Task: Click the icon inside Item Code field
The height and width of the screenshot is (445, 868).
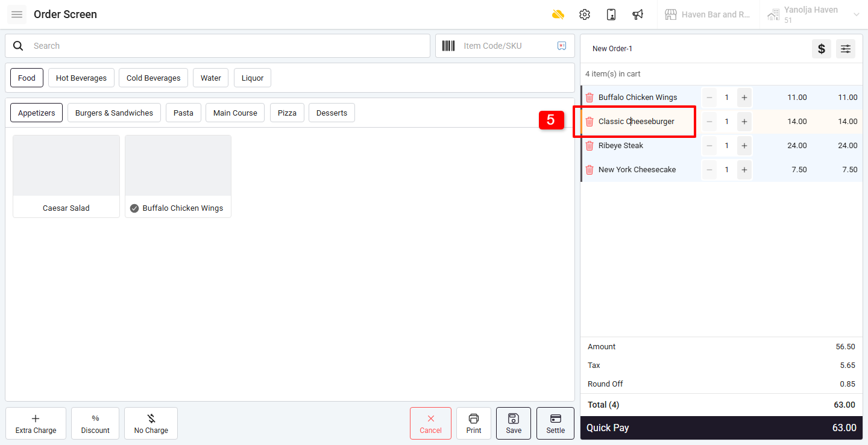Action: coord(562,46)
